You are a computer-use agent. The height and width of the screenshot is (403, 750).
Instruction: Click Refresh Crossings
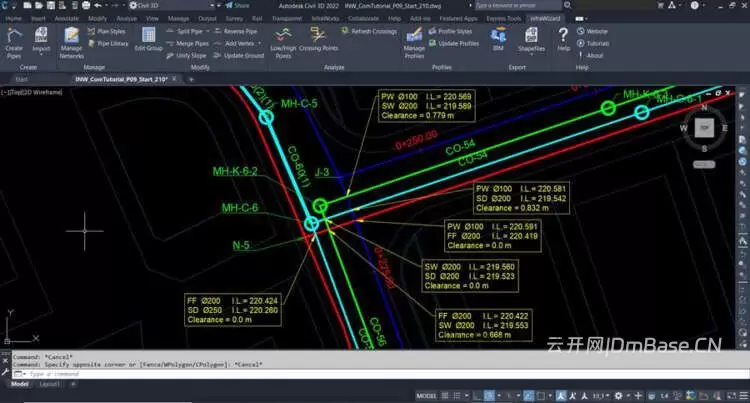[x=369, y=31]
